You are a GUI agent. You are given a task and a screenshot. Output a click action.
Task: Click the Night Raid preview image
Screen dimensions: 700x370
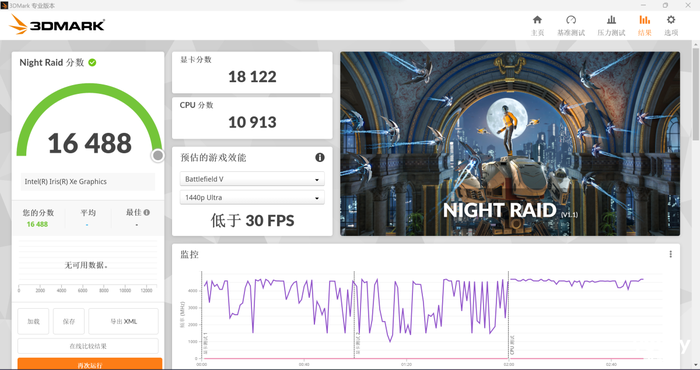(x=510, y=144)
